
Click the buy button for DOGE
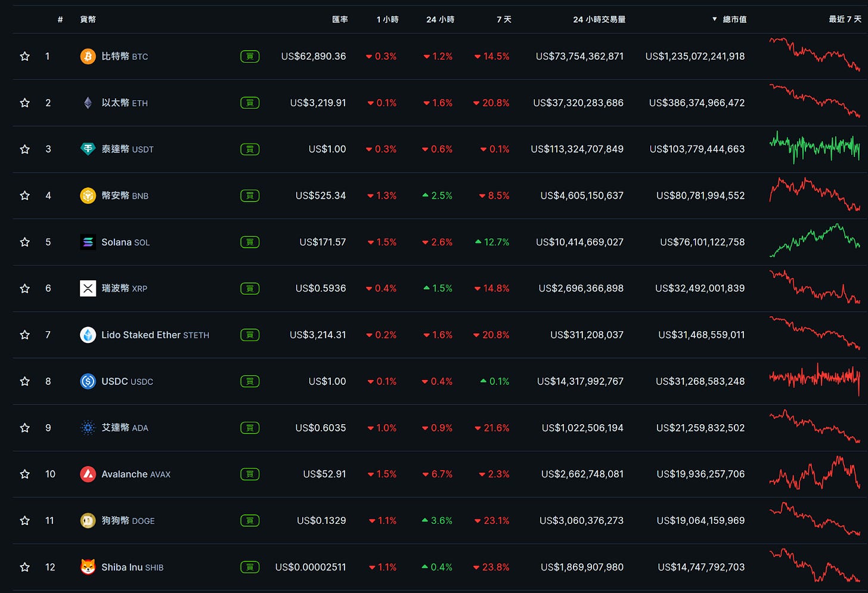point(250,521)
